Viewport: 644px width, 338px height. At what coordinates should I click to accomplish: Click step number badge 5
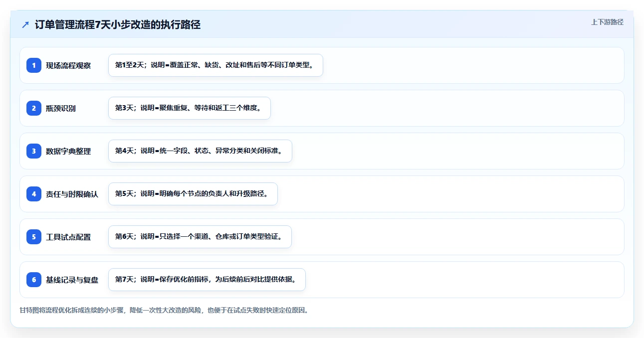(34, 237)
